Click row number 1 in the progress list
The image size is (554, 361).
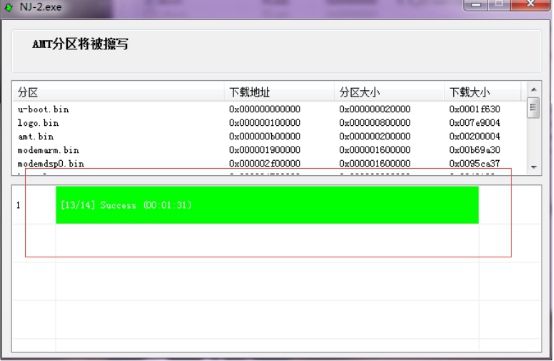coord(18,205)
